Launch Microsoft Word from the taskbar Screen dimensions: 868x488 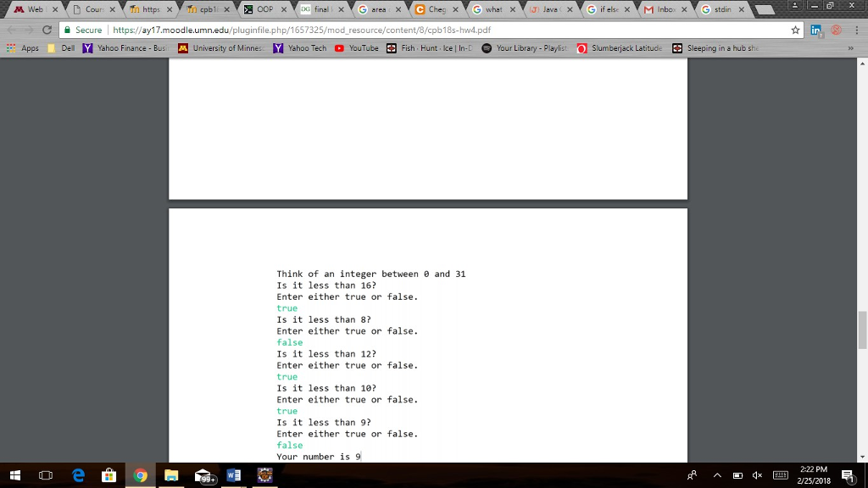tap(234, 475)
